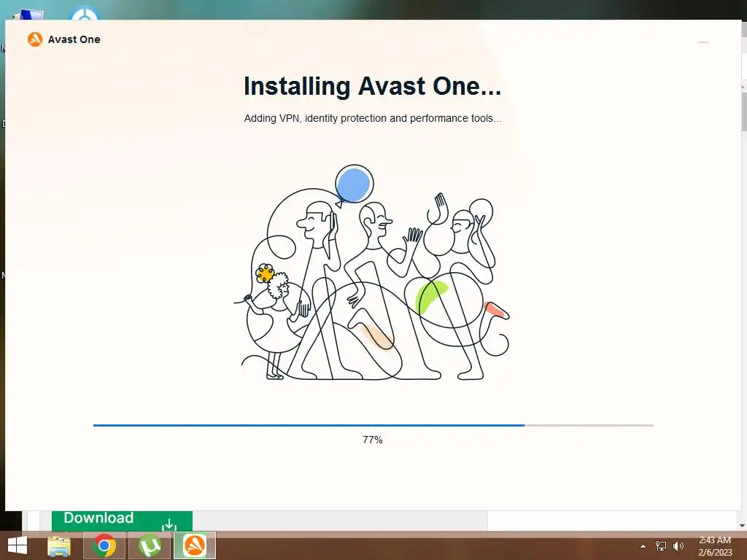The width and height of the screenshot is (747, 560).
Task: Minimize the Avast One installer window
Action: 703,42
